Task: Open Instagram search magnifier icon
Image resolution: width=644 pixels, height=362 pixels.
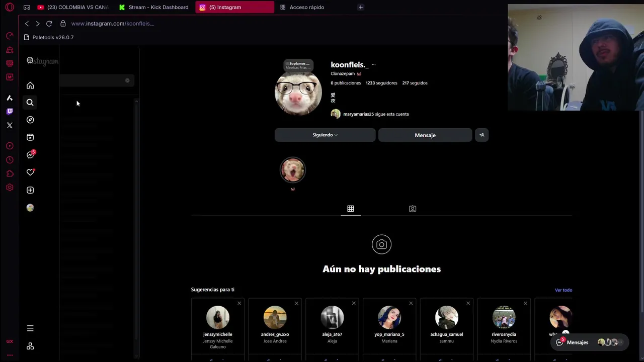Action: pos(30,103)
